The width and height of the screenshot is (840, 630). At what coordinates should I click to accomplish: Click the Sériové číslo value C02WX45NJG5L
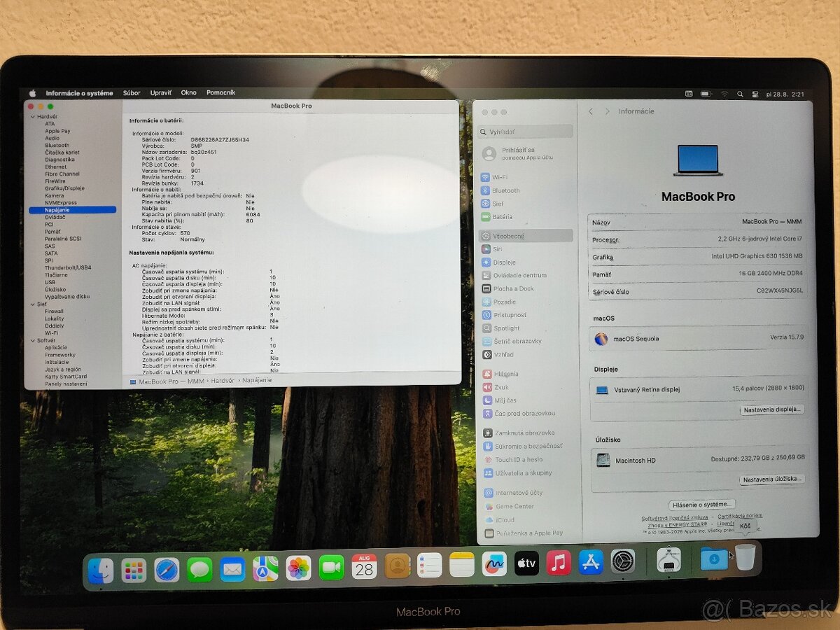(x=780, y=290)
